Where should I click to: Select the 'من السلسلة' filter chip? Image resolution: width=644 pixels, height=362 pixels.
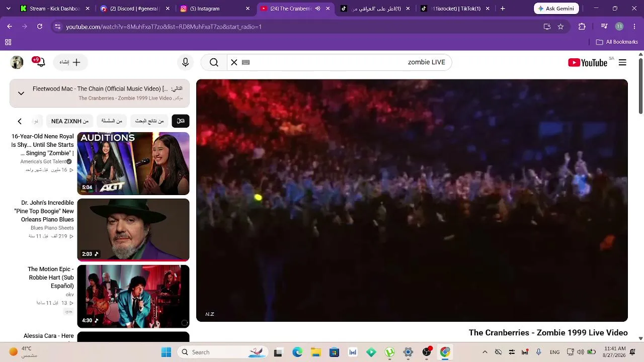112,121
